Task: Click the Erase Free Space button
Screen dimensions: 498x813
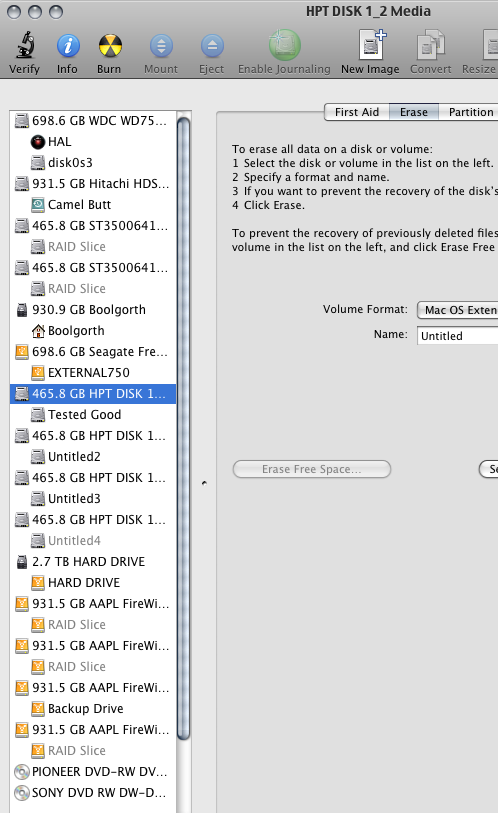Action: [x=312, y=469]
